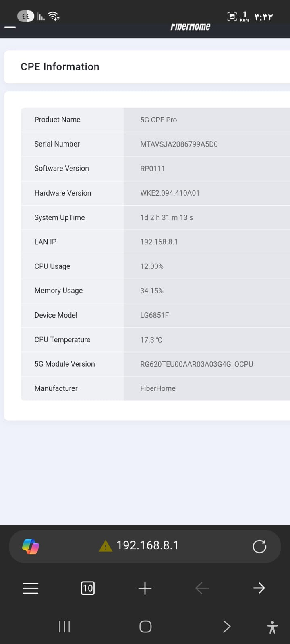The width and height of the screenshot is (290, 644).
Task: Tap the FiberHome logo in header
Action: point(190,27)
